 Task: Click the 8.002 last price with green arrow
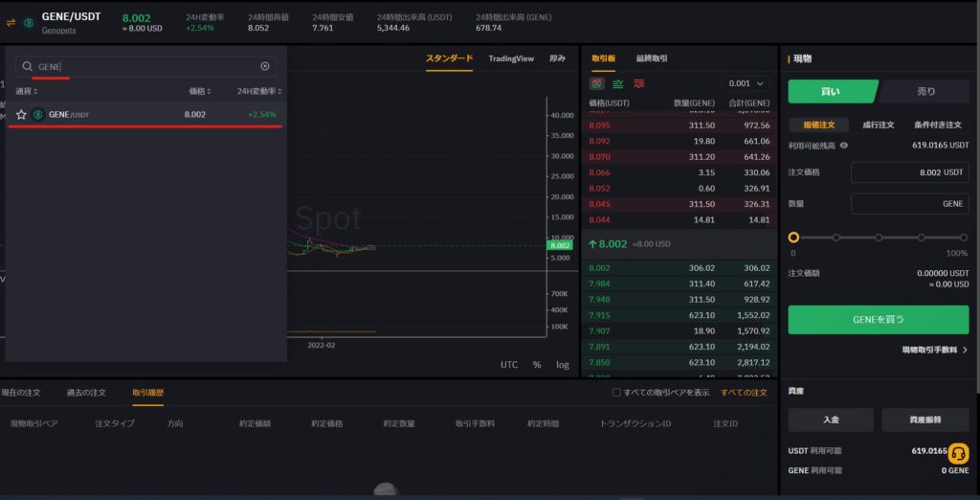[608, 243]
